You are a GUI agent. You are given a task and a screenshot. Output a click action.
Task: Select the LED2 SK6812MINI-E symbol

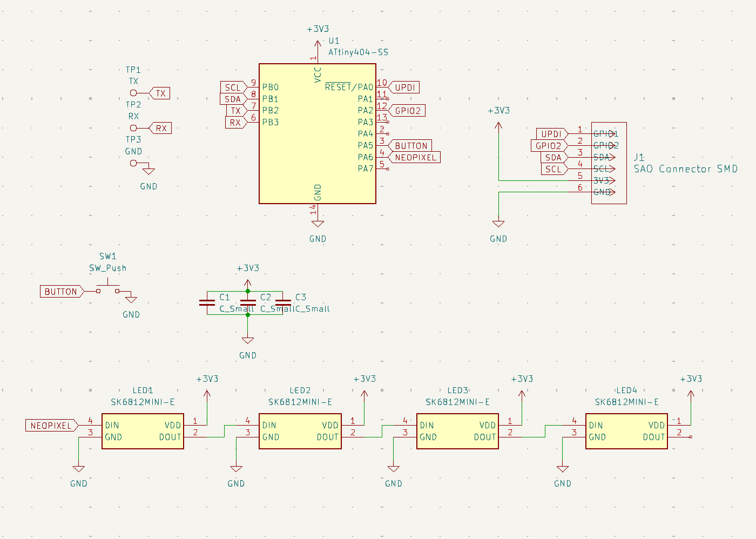(300, 431)
